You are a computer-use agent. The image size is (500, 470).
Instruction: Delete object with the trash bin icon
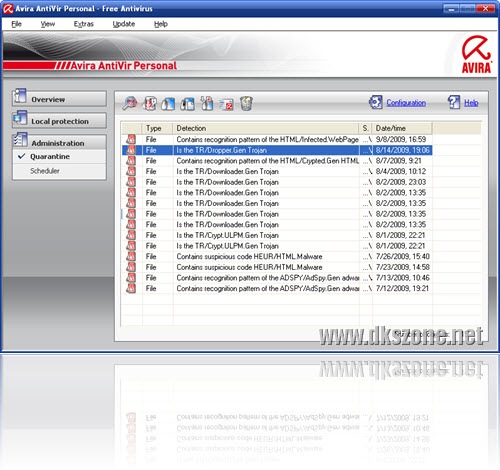[x=246, y=103]
